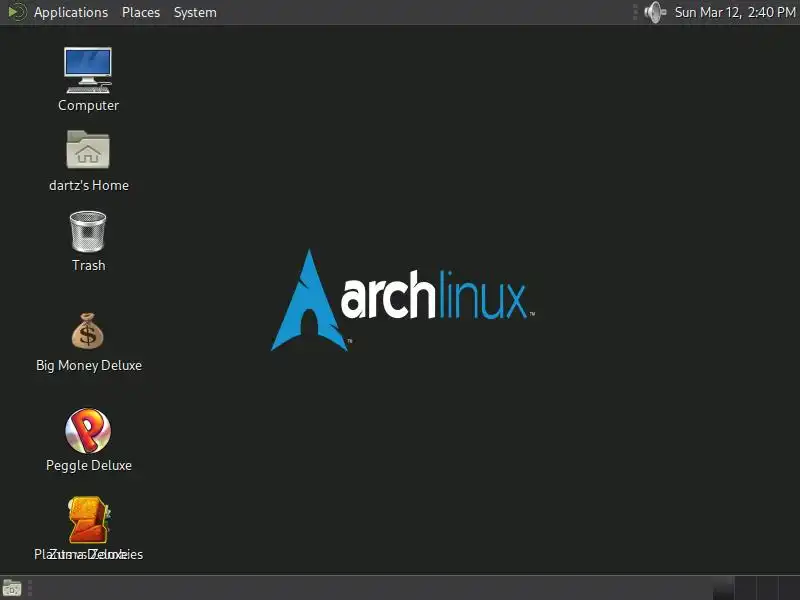The image size is (800, 600).
Task: Select the Peggle Deluxe game icon
Action: pos(88,431)
